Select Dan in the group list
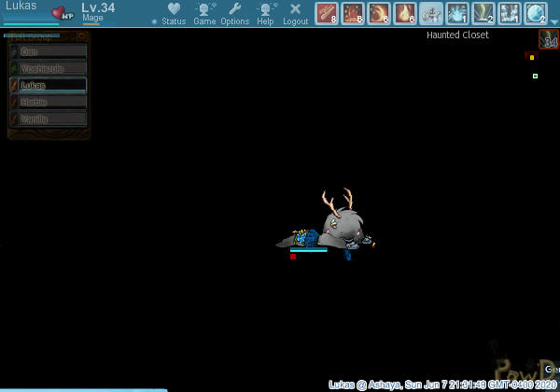560x392 pixels. coord(52,51)
